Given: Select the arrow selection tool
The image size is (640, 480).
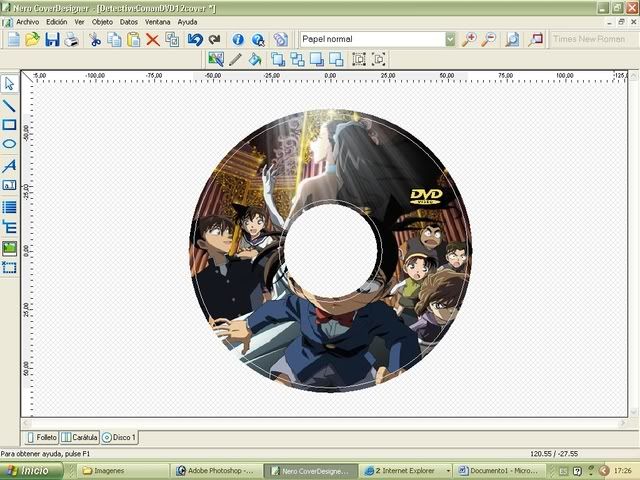Looking at the screenshot, I should tap(9, 84).
